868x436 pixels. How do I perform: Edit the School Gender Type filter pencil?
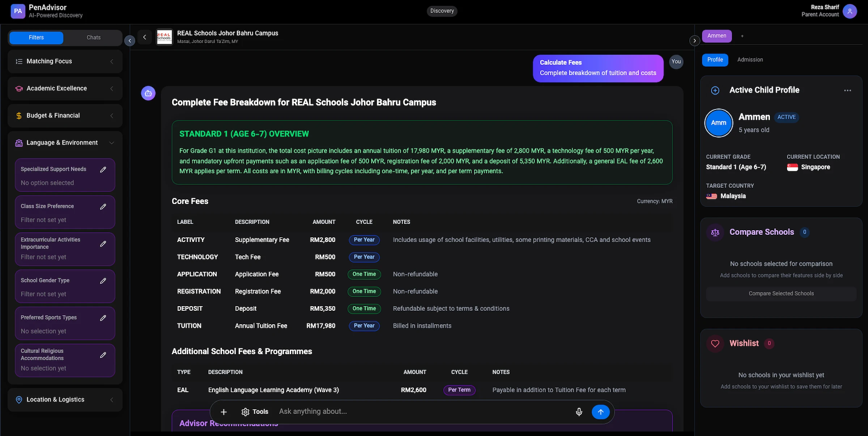(103, 281)
